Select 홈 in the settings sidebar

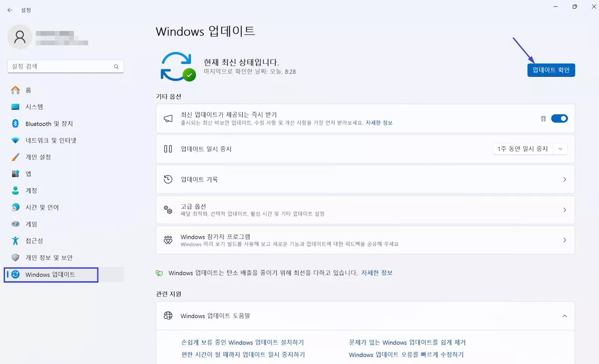point(66,90)
